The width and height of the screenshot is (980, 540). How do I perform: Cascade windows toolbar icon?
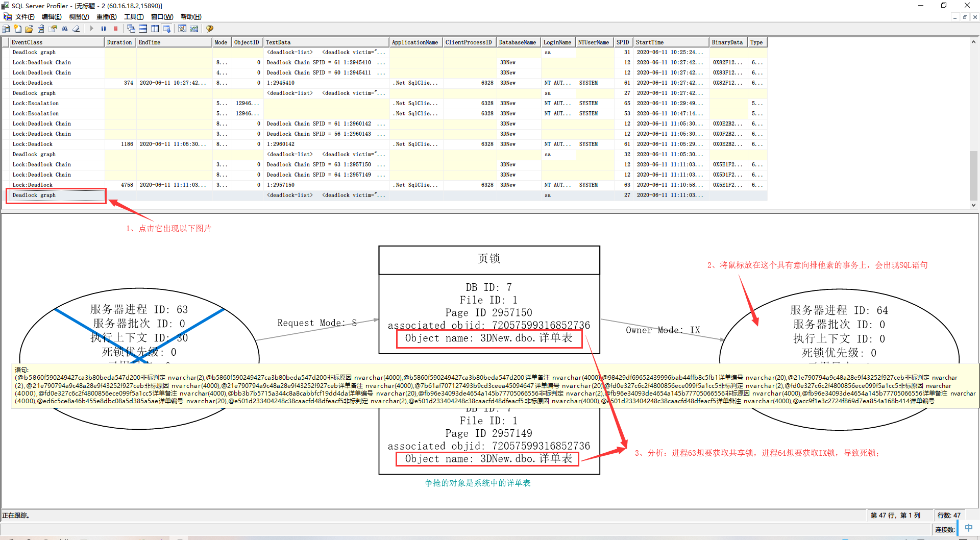click(131, 29)
